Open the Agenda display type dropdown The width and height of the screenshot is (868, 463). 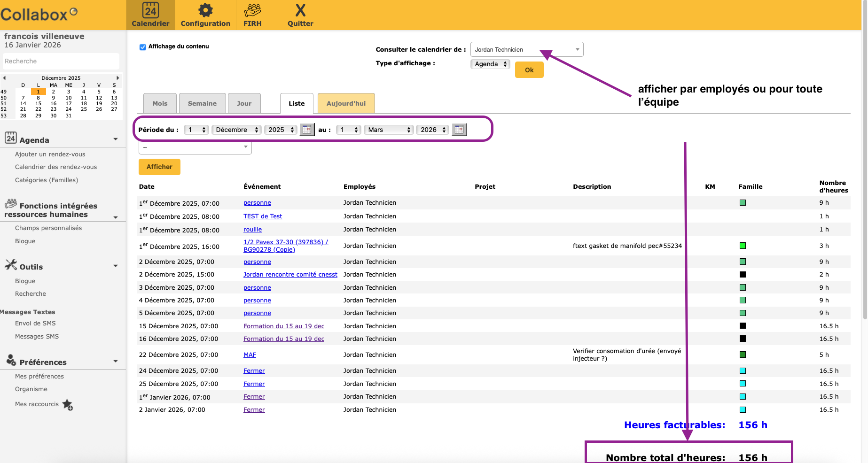coord(490,64)
